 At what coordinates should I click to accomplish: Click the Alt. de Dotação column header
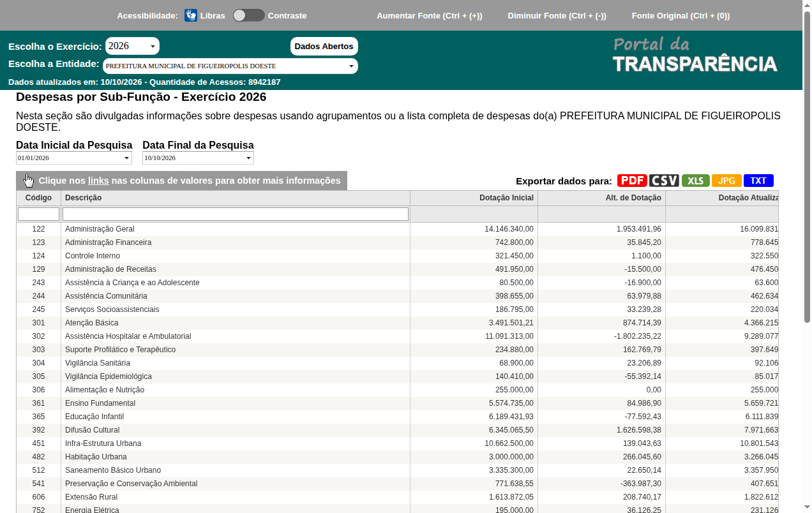click(601, 198)
